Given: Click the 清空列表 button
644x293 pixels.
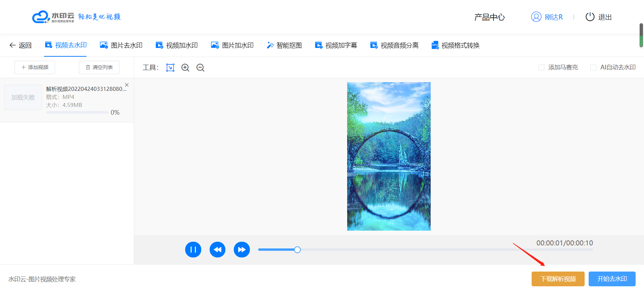Looking at the screenshot, I should pos(99,67).
